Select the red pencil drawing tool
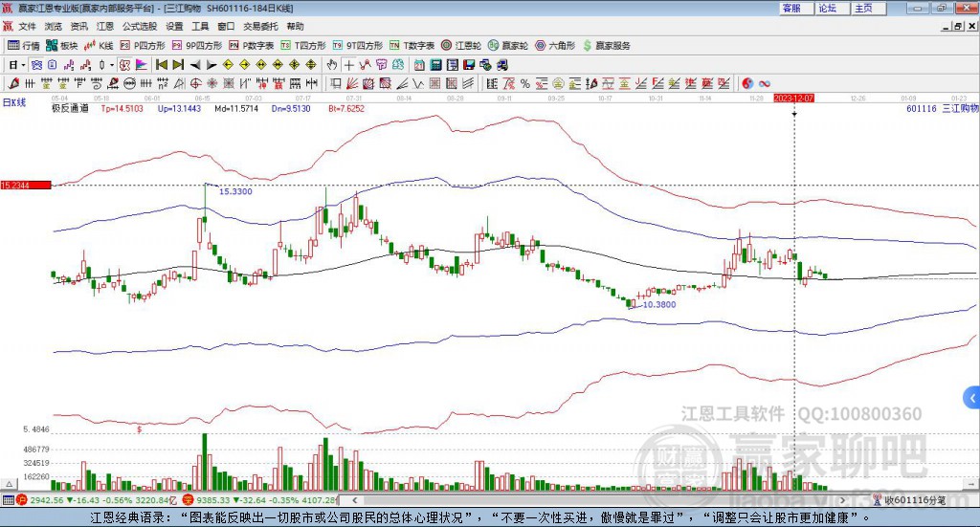 click(x=13, y=83)
